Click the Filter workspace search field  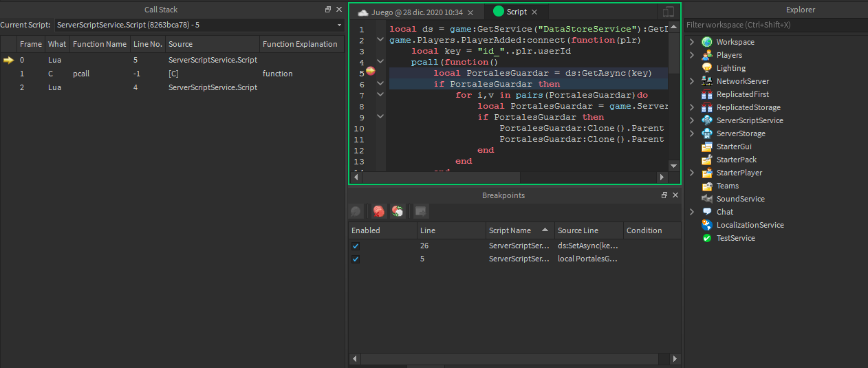point(775,25)
